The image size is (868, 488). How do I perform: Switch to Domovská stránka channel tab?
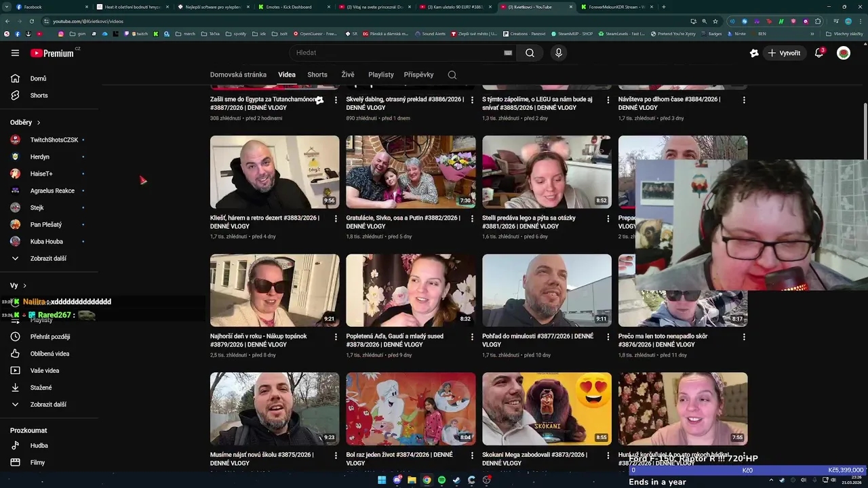(238, 75)
